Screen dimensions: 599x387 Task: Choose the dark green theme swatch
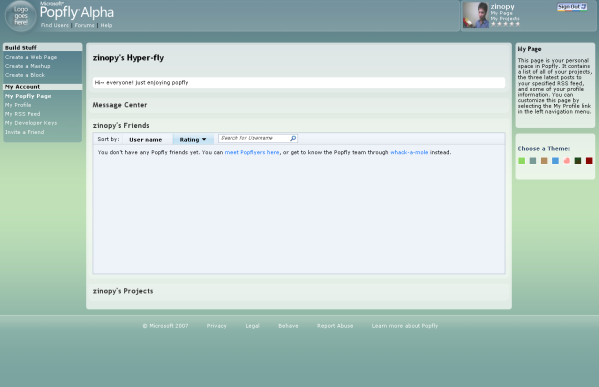[x=578, y=161]
